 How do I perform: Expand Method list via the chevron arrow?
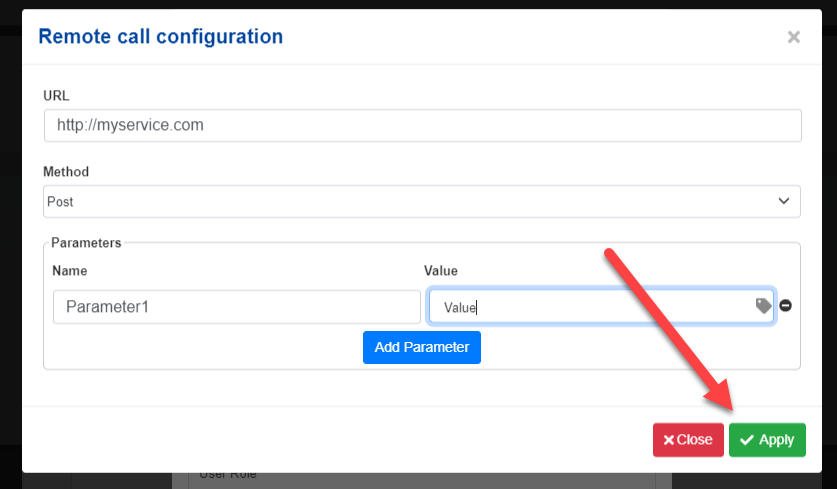(x=783, y=201)
